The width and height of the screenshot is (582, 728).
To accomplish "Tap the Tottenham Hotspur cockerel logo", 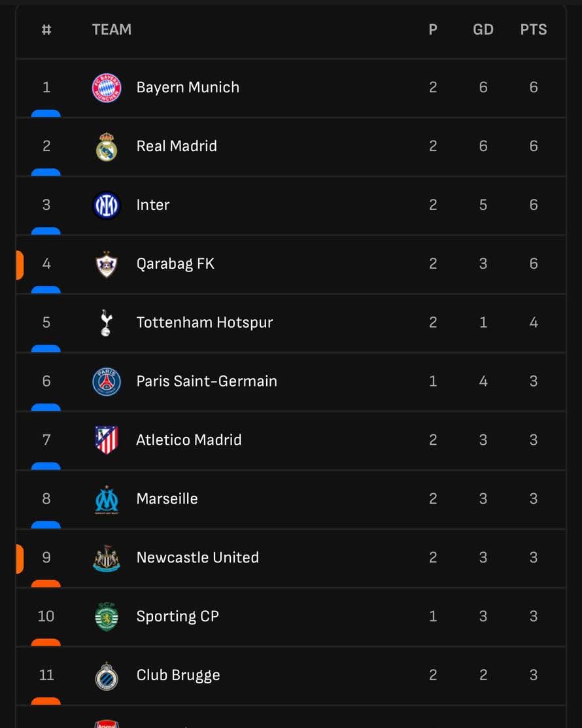I will [x=107, y=322].
